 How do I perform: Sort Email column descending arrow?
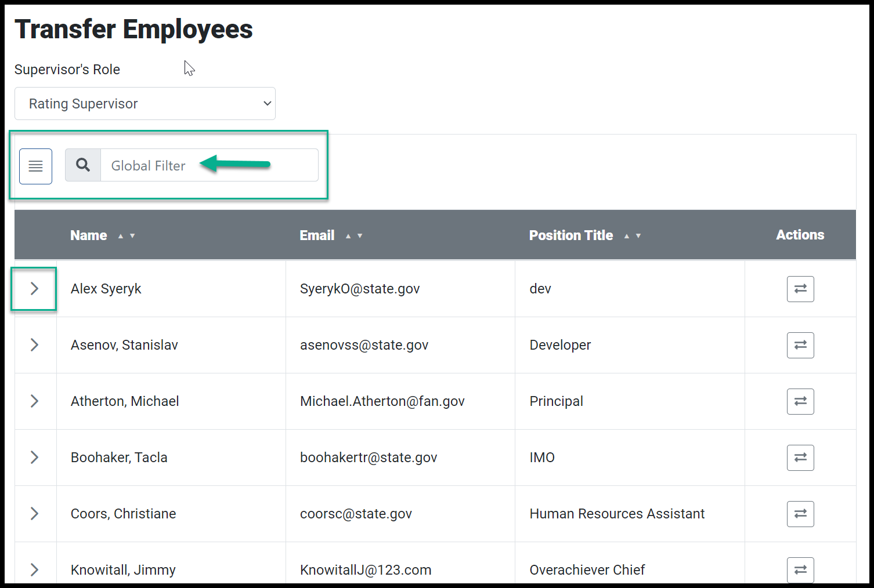pos(360,236)
